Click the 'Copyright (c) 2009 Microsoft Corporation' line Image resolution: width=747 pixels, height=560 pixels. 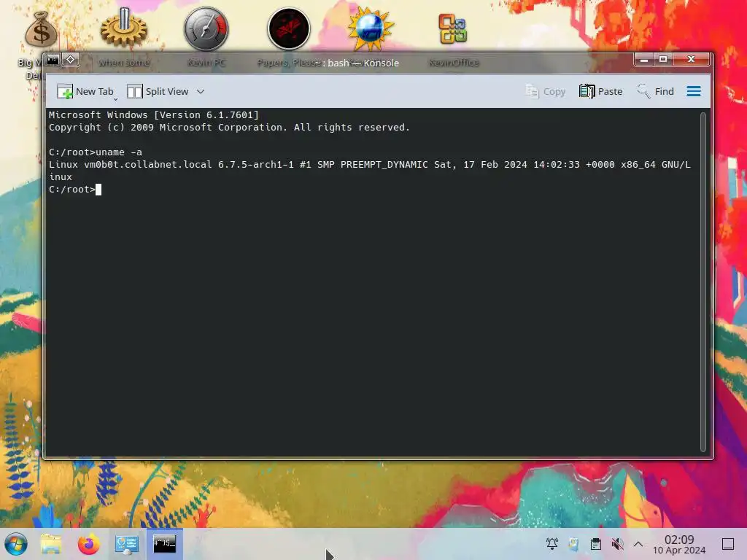click(229, 127)
